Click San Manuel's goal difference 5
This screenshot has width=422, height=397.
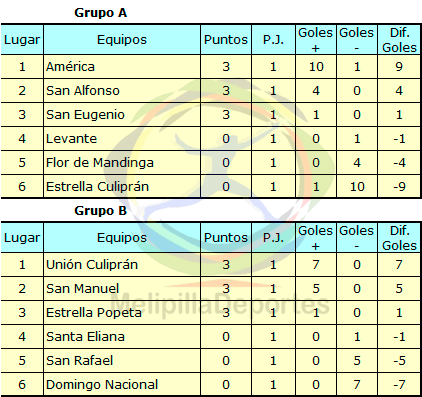399,289
